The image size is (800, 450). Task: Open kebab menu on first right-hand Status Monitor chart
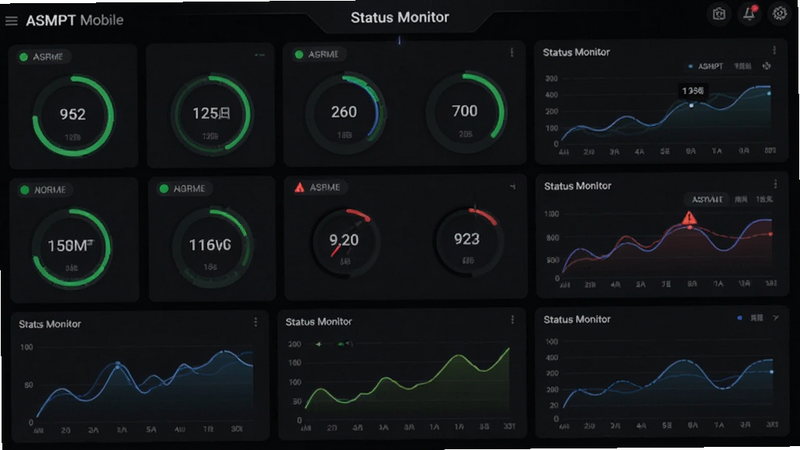(x=774, y=50)
